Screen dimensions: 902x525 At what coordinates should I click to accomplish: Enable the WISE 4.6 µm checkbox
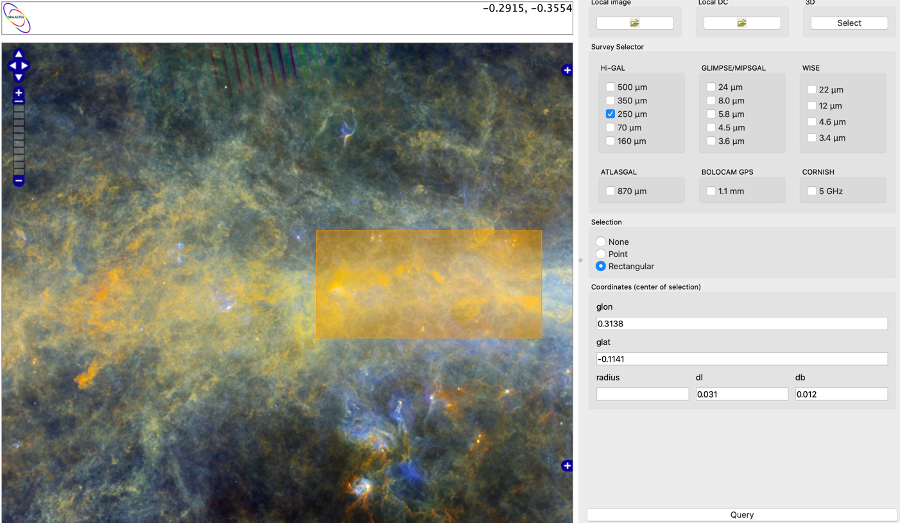[812, 122]
